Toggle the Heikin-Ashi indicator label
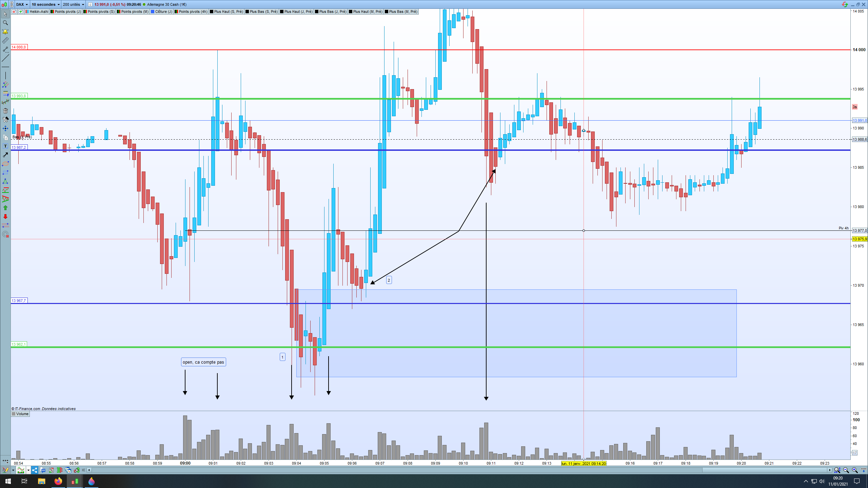 pos(39,12)
